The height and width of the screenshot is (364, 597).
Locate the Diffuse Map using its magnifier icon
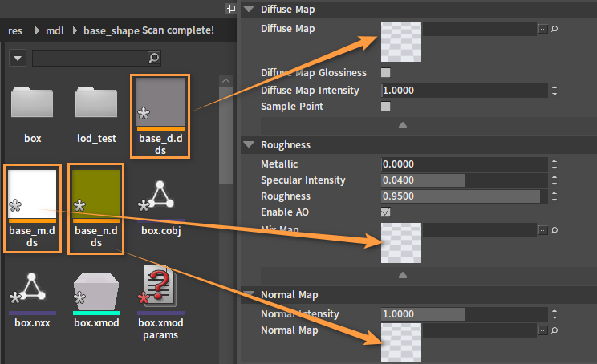tap(554, 29)
